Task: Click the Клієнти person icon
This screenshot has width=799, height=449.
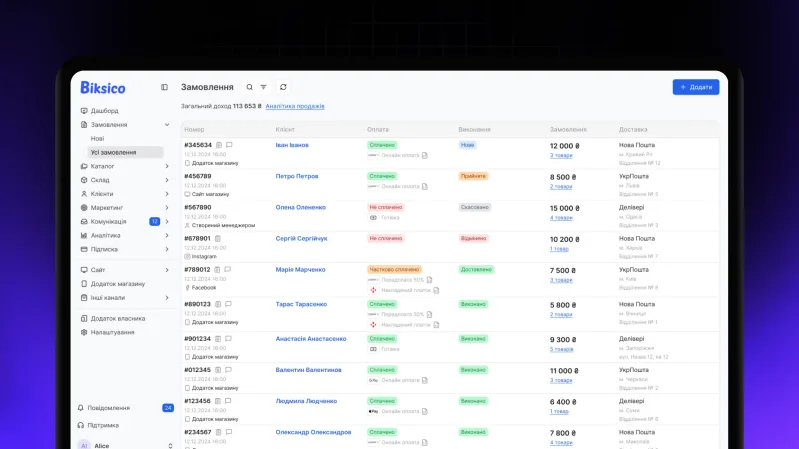Action: [84, 194]
